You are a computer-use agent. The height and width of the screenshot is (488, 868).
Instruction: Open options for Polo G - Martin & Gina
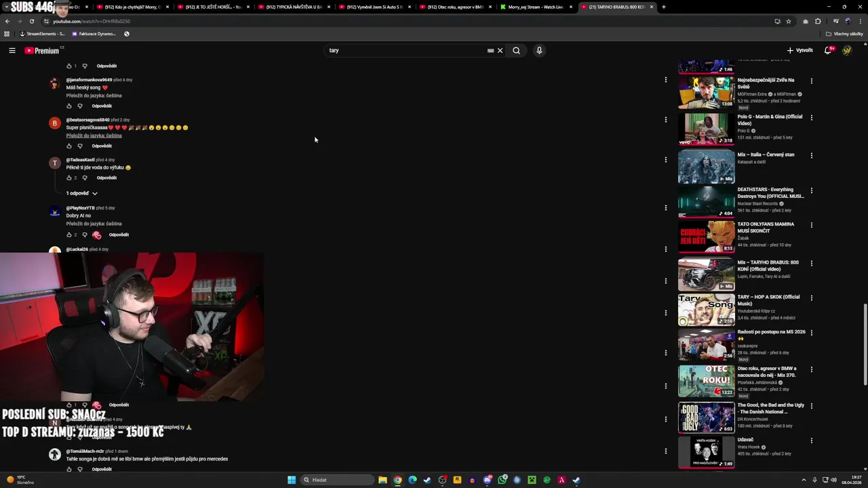click(811, 118)
